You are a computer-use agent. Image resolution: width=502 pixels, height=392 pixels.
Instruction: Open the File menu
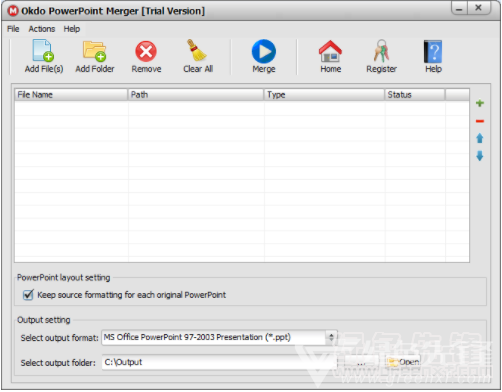pyautogui.click(x=13, y=29)
